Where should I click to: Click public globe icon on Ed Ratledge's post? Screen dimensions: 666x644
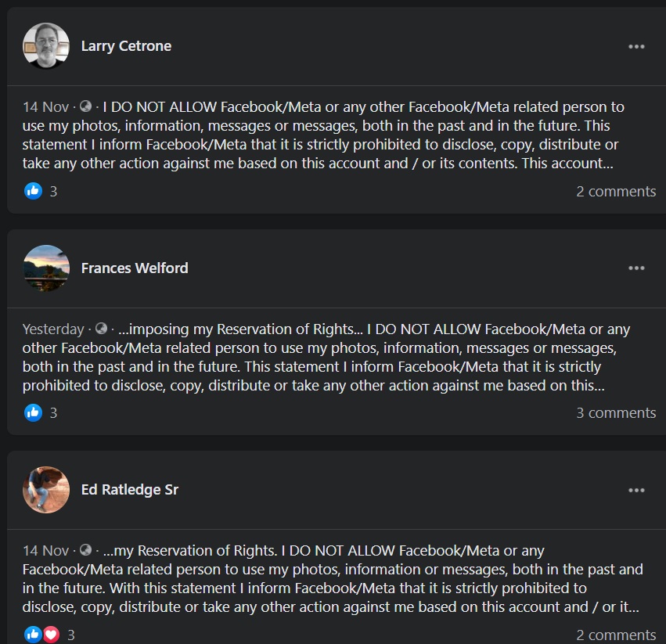(x=86, y=551)
